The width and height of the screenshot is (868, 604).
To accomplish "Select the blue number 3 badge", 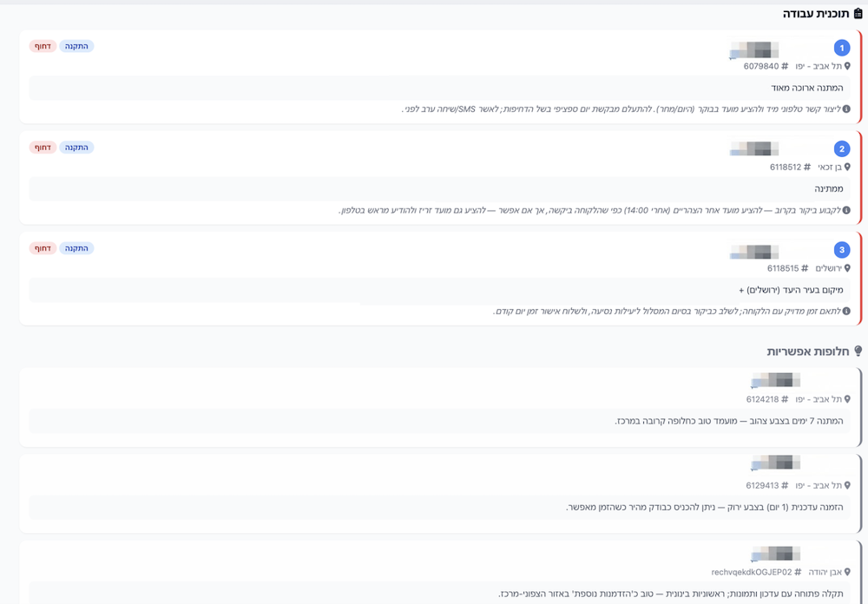I will pos(841,250).
